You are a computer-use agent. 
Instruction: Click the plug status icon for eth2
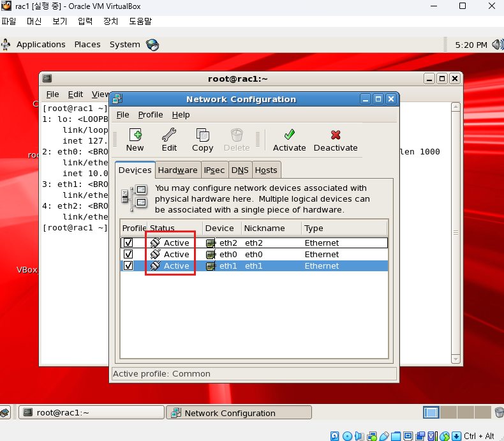tap(155, 243)
